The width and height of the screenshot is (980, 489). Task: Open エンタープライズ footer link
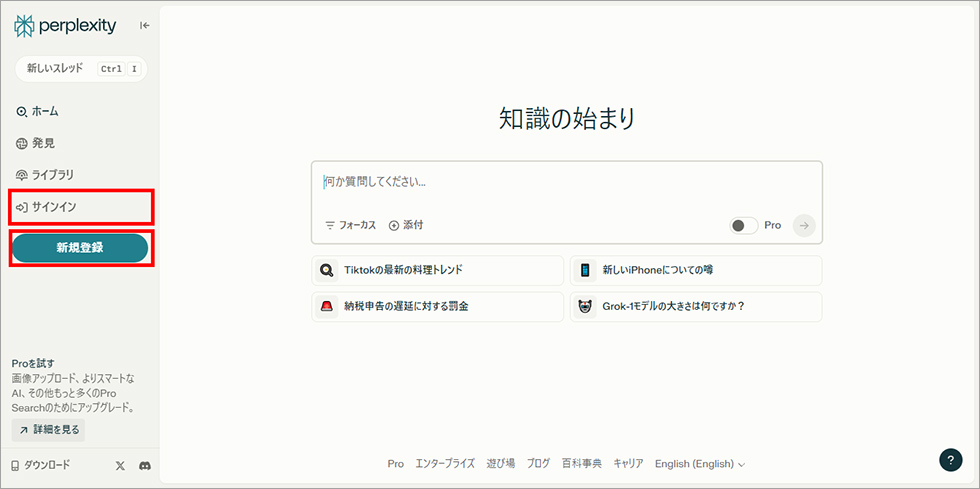click(x=445, y=464)
